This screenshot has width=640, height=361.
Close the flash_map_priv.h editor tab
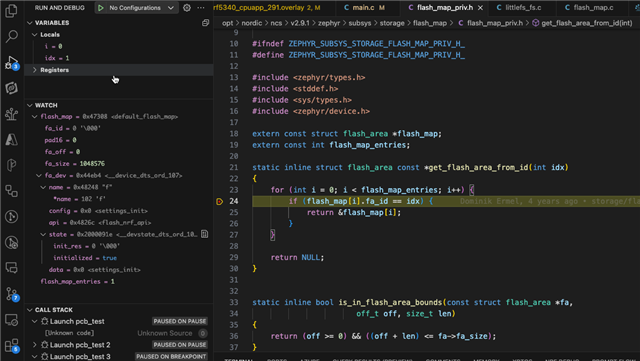tap(480, 8)
